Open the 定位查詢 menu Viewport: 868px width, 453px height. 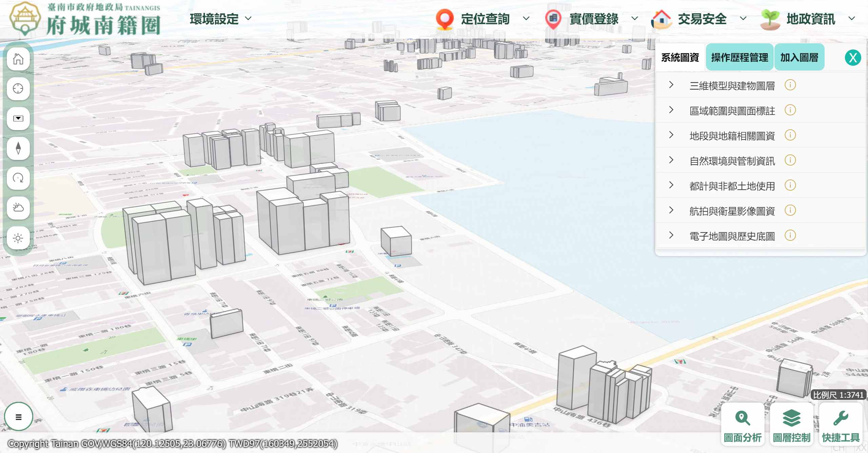tap(485, 19)
